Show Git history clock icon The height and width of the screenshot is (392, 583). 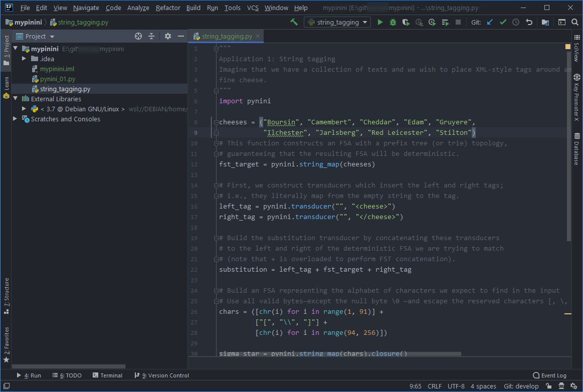(x=515, y=23)
